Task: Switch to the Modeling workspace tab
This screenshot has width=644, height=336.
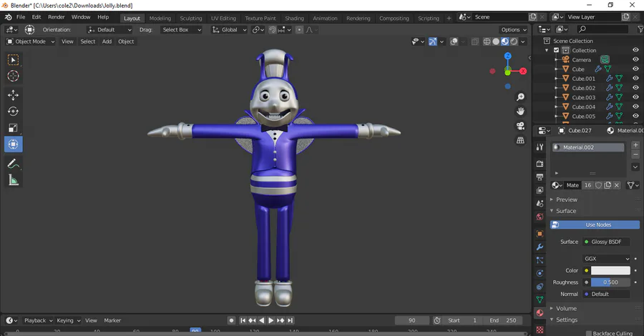Action: (160, 18)
